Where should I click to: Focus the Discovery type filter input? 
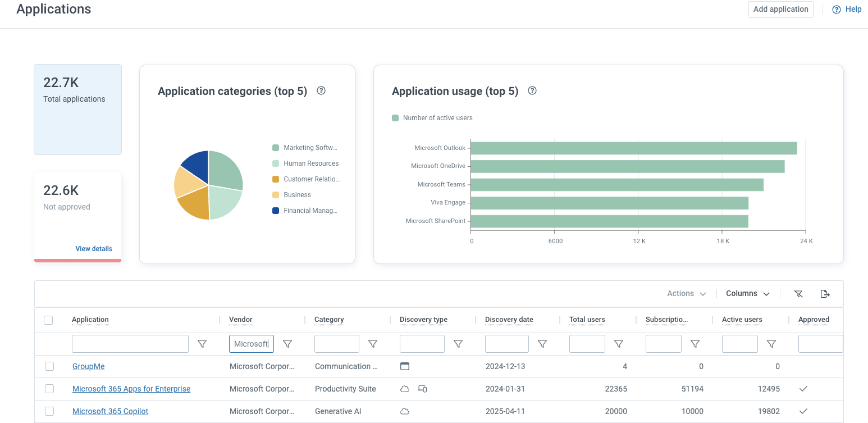[x=422, y=344]
